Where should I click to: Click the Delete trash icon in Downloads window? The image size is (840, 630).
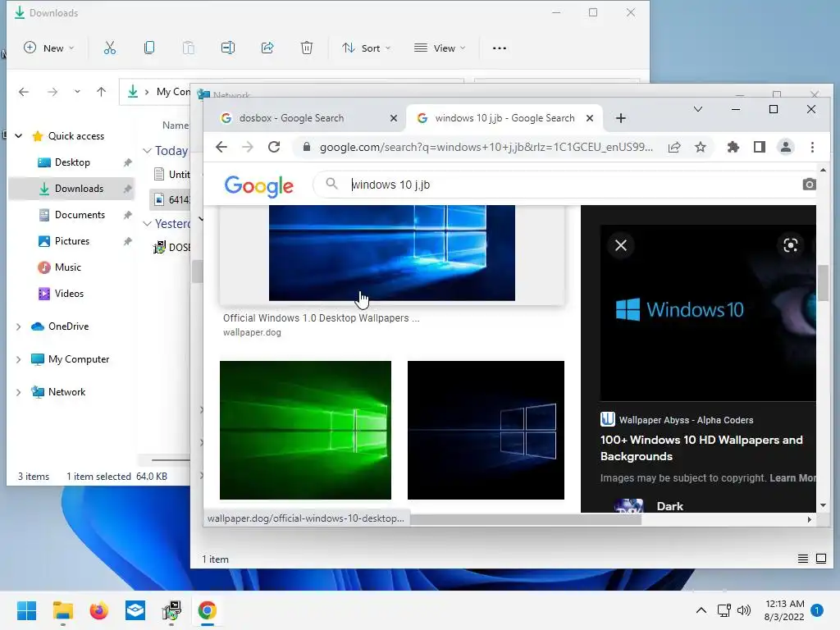click(x=307, y=48)
